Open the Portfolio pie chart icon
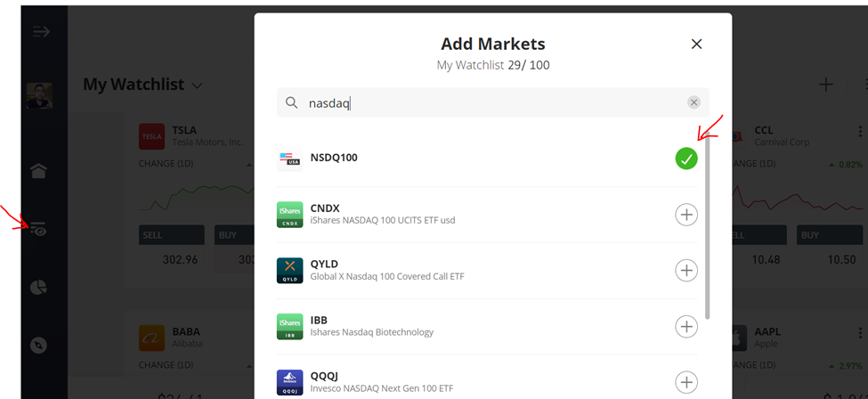 (x=38, y=288)
